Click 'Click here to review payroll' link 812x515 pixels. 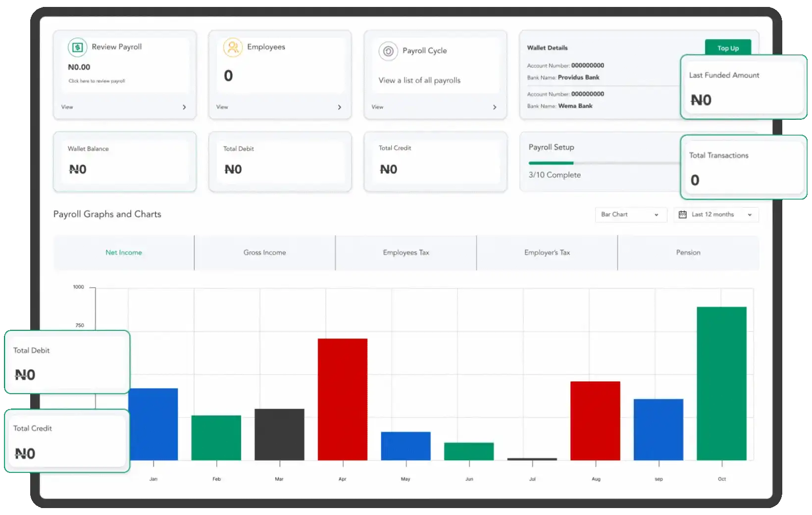[x=97, y=81]
